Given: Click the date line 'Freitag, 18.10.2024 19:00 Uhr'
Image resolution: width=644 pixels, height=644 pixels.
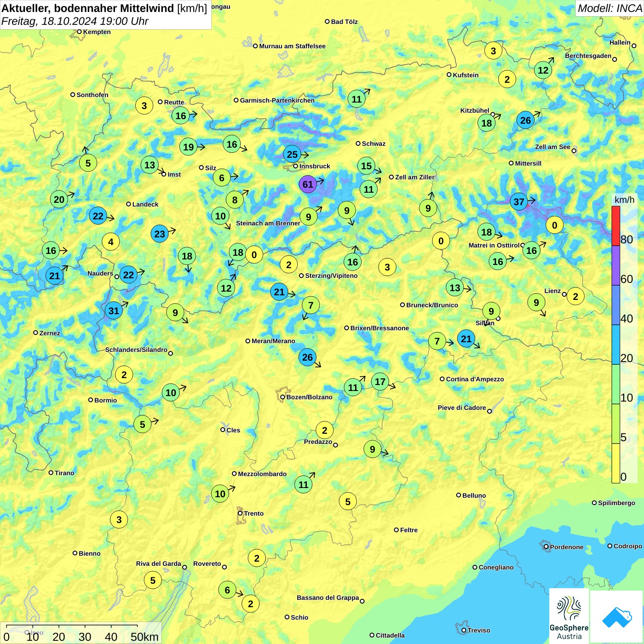Looking at the screenshot, I should [x=75, y=21].
